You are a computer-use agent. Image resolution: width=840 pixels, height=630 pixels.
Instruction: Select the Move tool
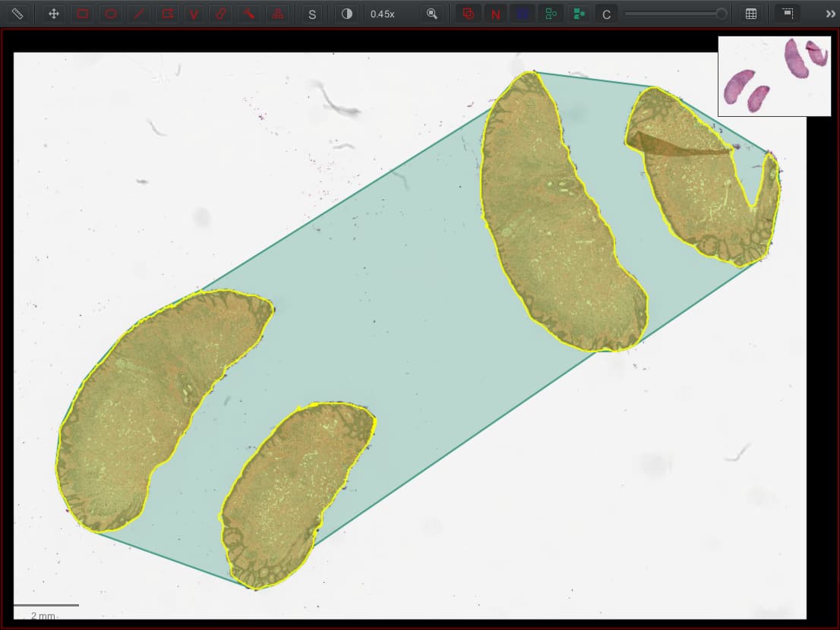(x=52, y=13)
